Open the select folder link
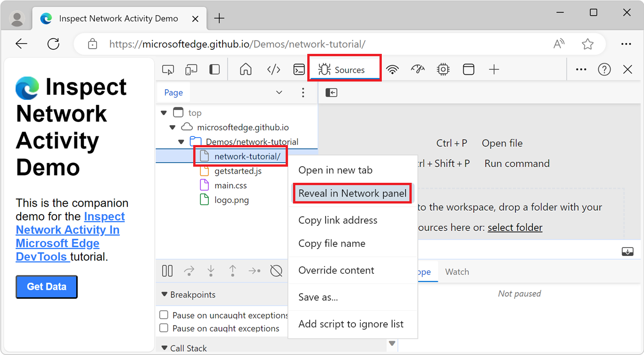This screenshot has height=355, width=644. pyautogui.click(x=515, y=227)
